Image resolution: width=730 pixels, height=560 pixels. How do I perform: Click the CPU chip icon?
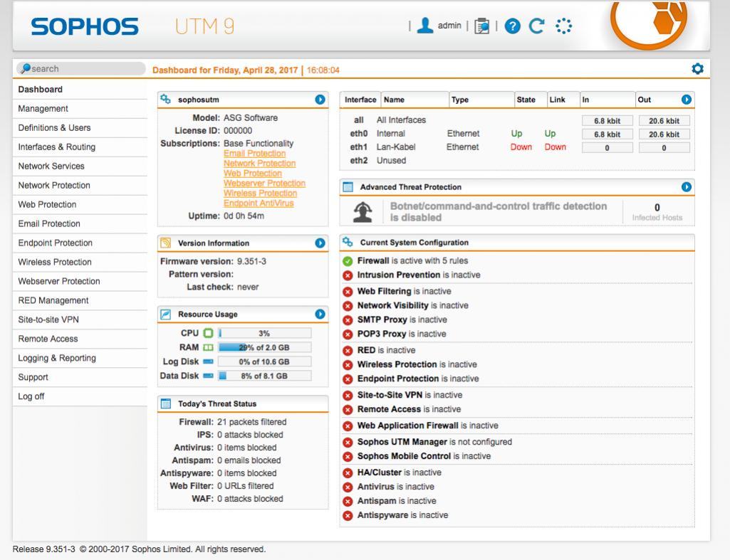(208, 333)
